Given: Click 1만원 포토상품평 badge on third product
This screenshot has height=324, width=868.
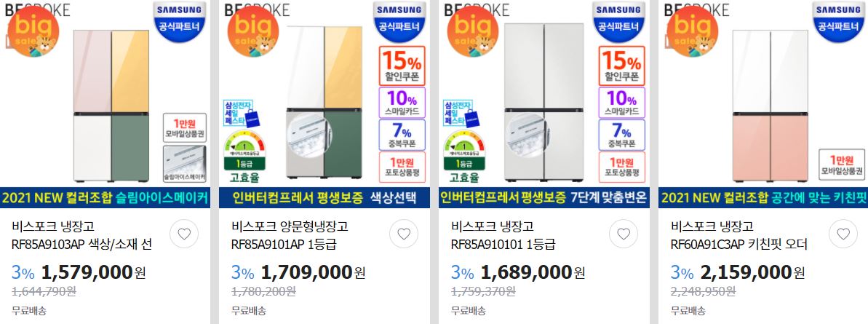Looking at the screenshot, I should (x=621, y=167).
